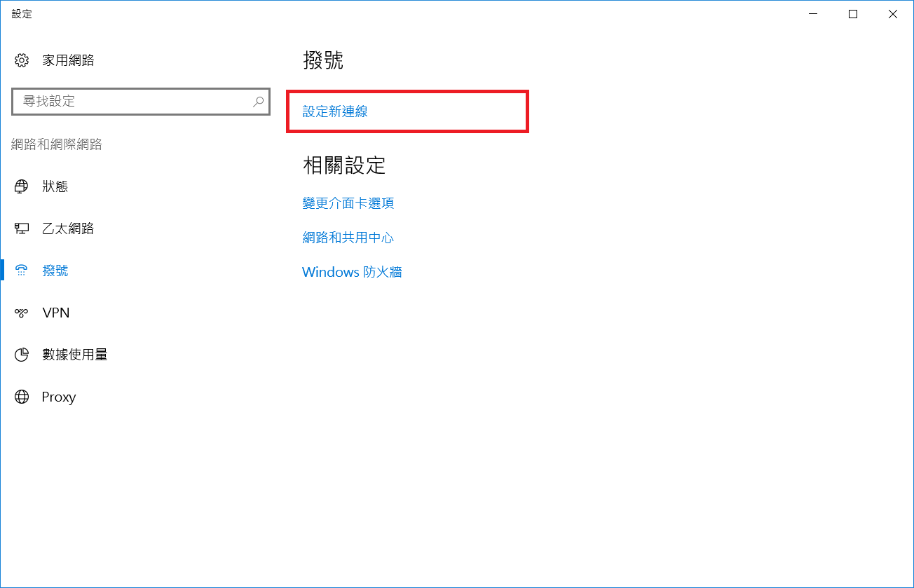914x588 pixels.
Task: Open 家用網路 settings home
Action: tap(68, 60)
